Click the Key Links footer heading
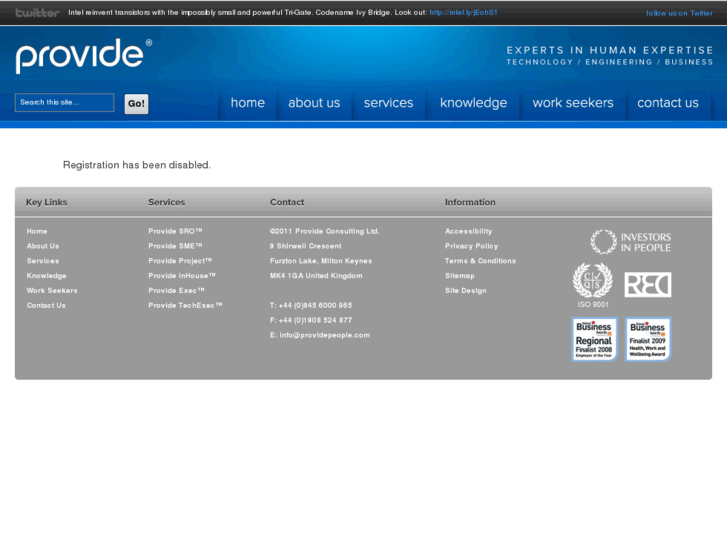The image size is (727, 545). pos(46,202)
